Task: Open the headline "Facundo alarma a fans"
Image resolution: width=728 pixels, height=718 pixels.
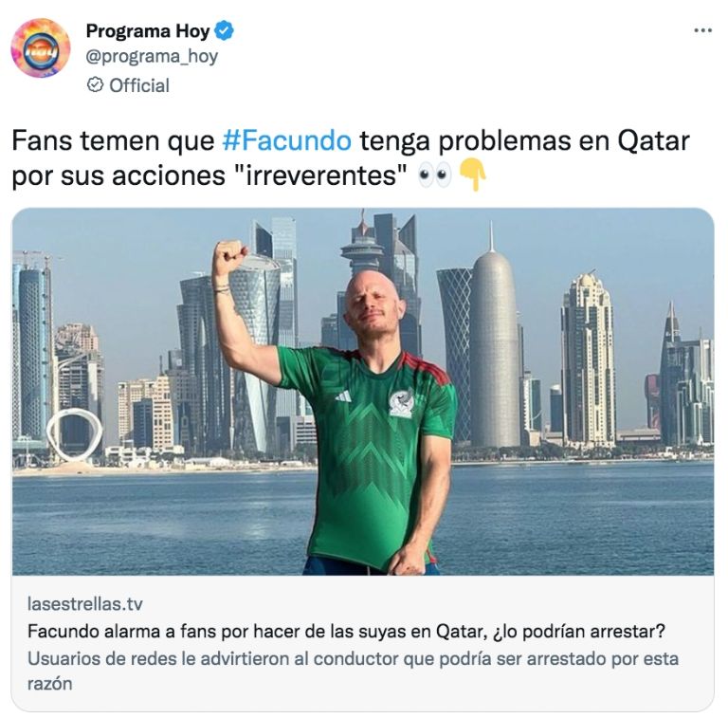Action: [346, 631]
